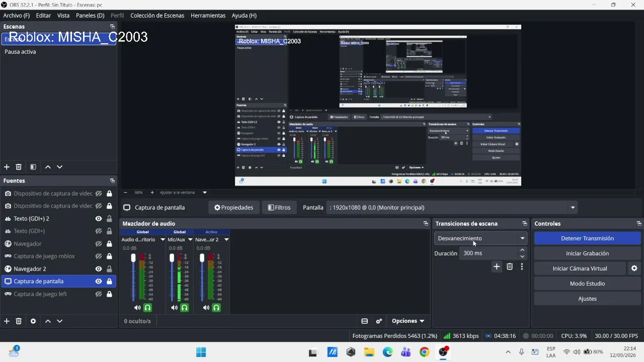The height and width of the screenshot is (362, 644).
Task: Adjust the Audio del escritorio volume fader
Action: coord(133,258)
